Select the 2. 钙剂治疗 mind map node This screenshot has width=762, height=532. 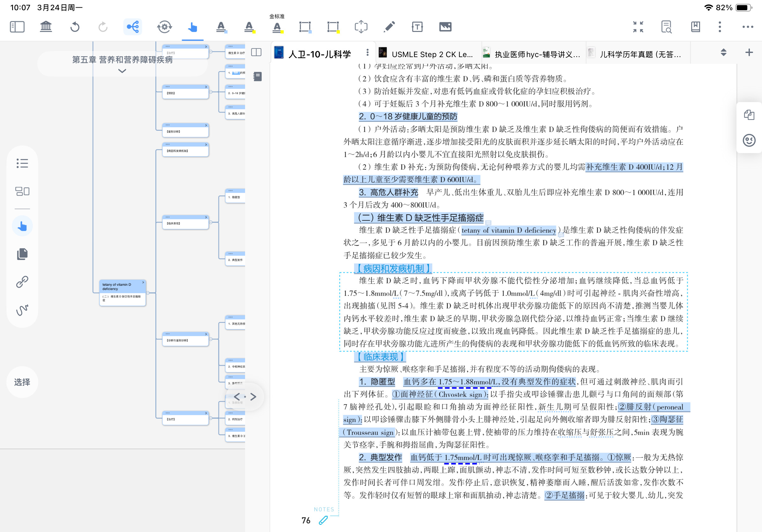pos(235,417)
